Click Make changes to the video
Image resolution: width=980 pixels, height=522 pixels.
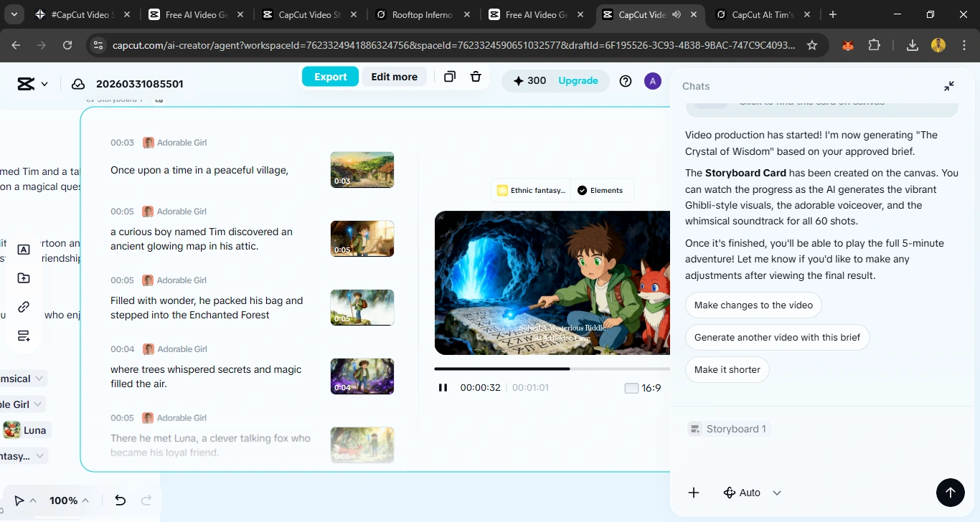753,305
